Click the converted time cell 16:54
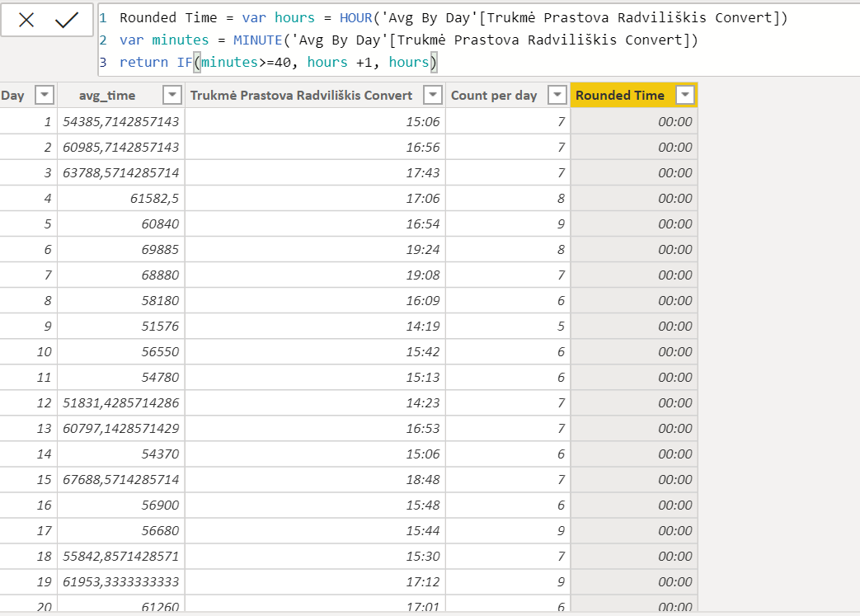This screenshot has height=616, width=860. point(315,223)
